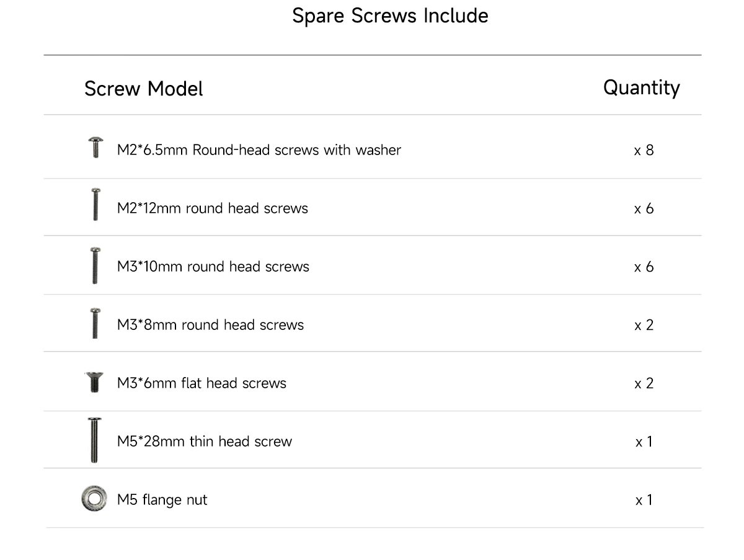Click the 'Screw Model' column header

tap(143, 89)
